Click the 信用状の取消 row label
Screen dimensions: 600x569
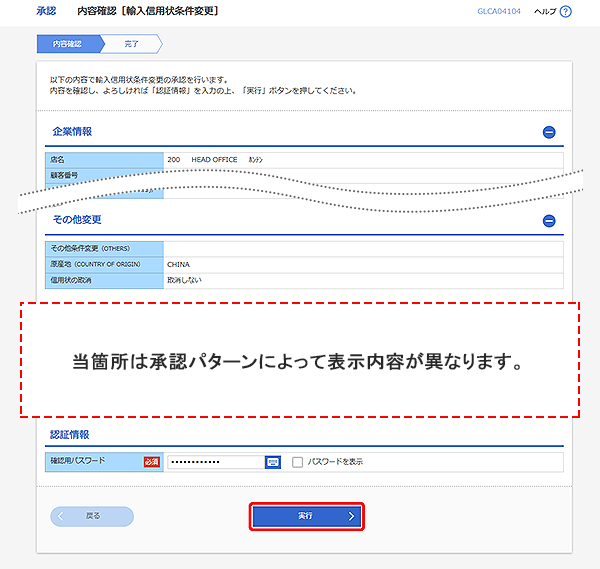pos(71,280)
